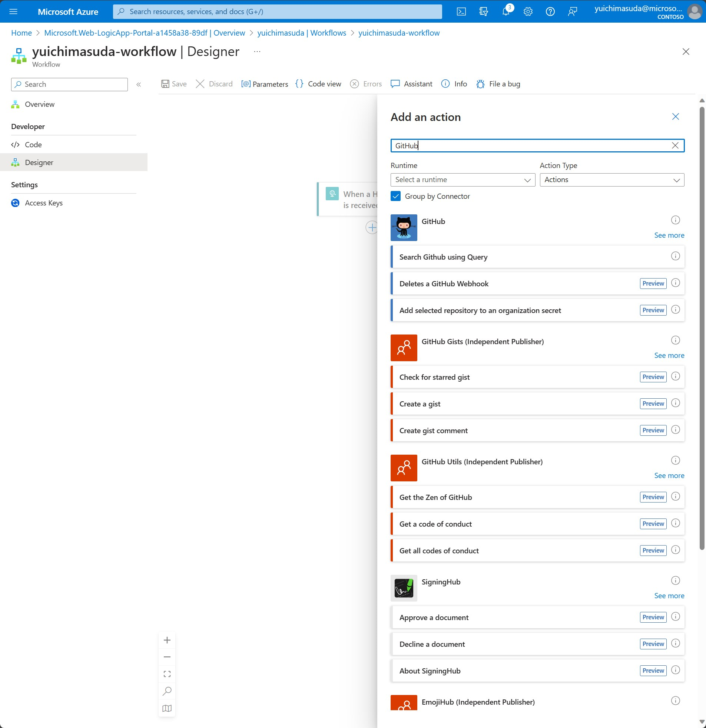
Task: Open the workflow title ellipsis menu
Action: tap(257, 51)
